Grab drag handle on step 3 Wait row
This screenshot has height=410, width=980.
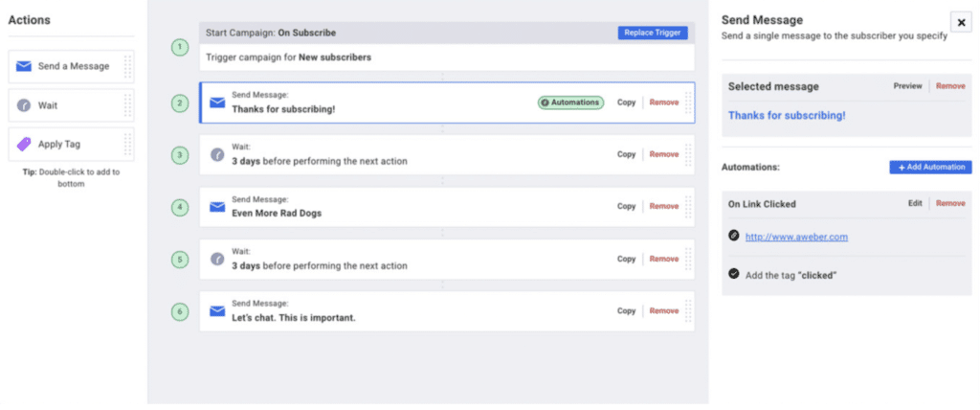coord(688,154)
